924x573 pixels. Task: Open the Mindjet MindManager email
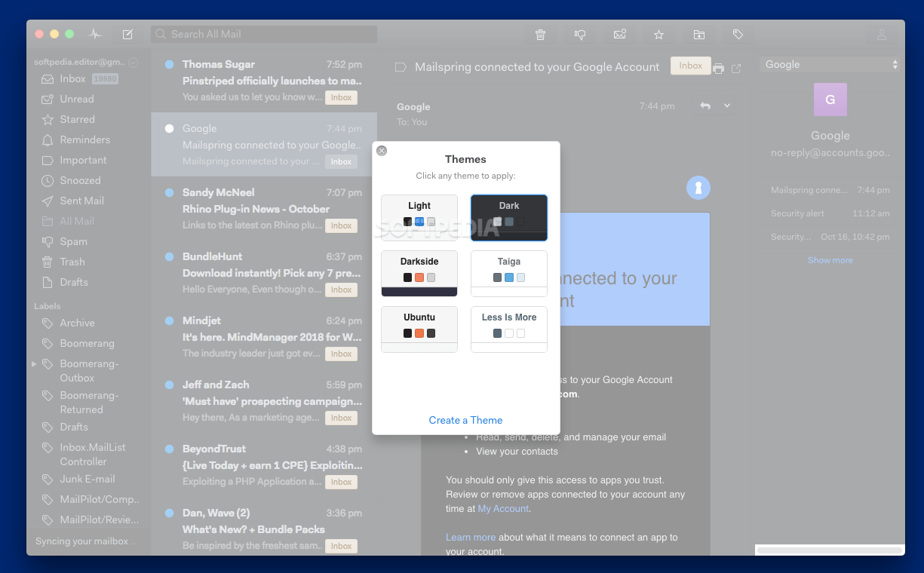264,337
